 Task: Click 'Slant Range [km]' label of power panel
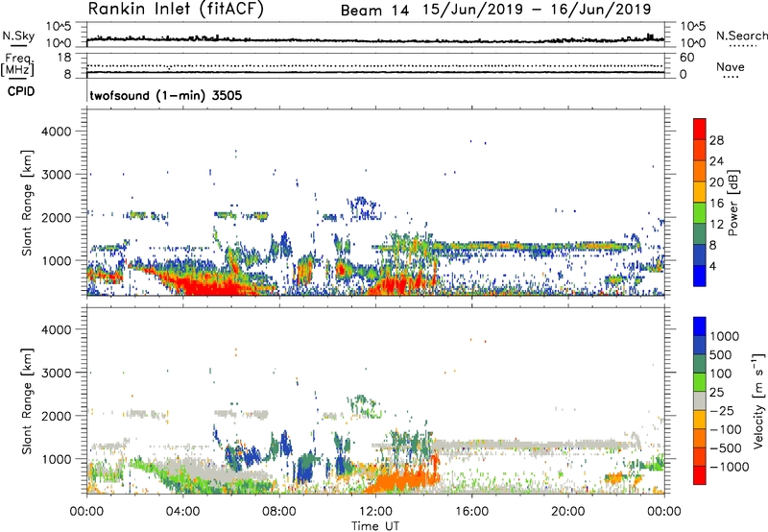point(27,203)
